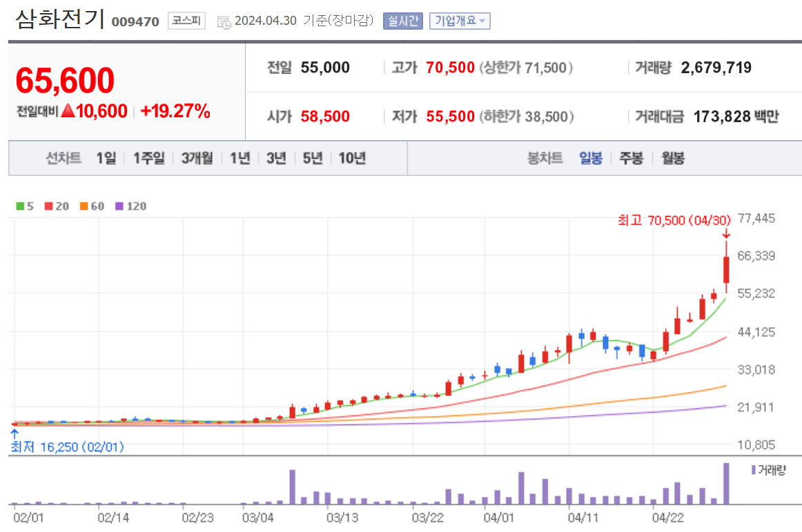This screenshot has width=802, height=532.
Task: Click the lower limit 하한가 38,500 text
Action: pyautogui.click(x=527, y=117)
